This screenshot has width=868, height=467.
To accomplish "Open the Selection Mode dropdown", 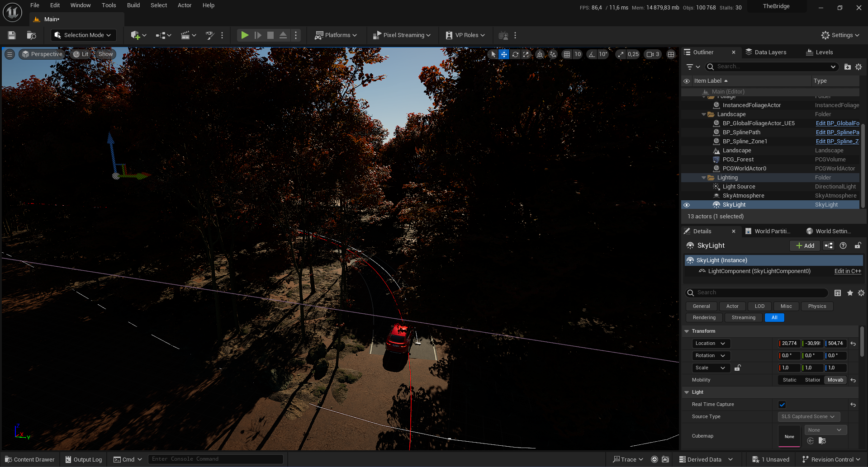I will 83,35.
